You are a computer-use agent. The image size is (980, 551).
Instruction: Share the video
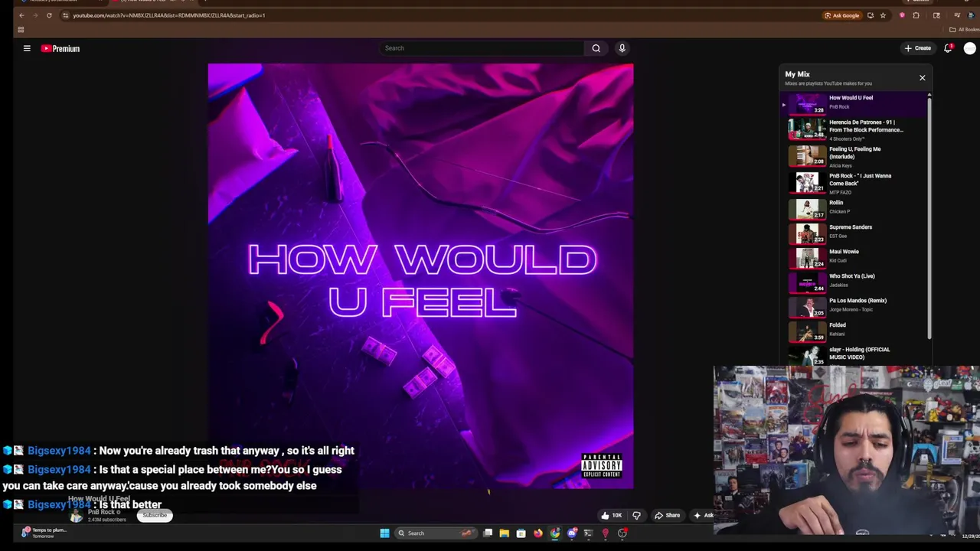pyautogui.click(x=668, y=515)
